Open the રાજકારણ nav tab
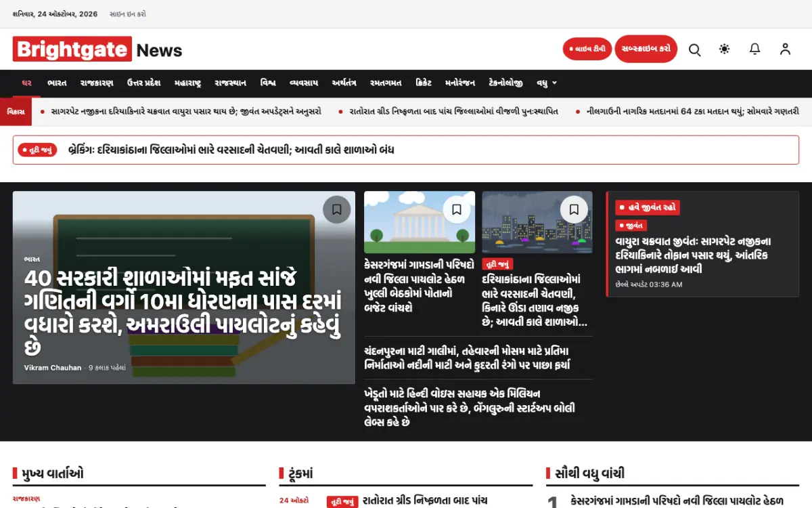This screenshot has height=508, width=812. (x=97, y=83)
